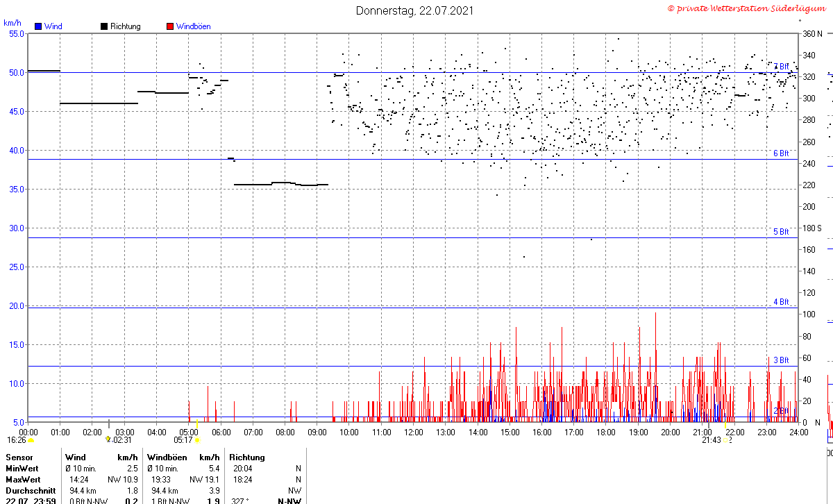Click the dawn marker icon beside 02:31
The width and height of the screenshot is (833, 504).
click(108, 439)
